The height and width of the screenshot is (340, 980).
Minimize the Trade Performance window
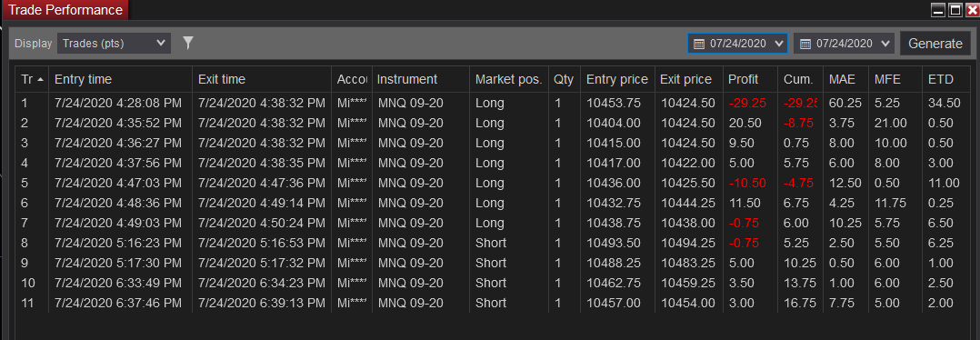tap(938, 9)
